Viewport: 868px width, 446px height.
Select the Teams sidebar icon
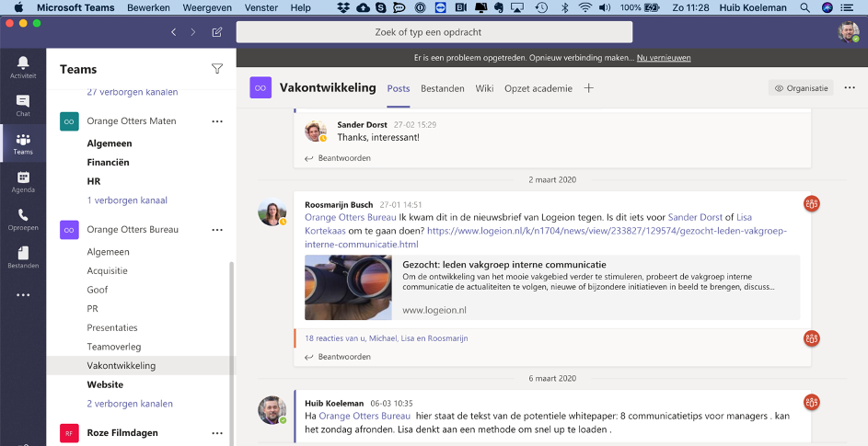coord(23,143)
